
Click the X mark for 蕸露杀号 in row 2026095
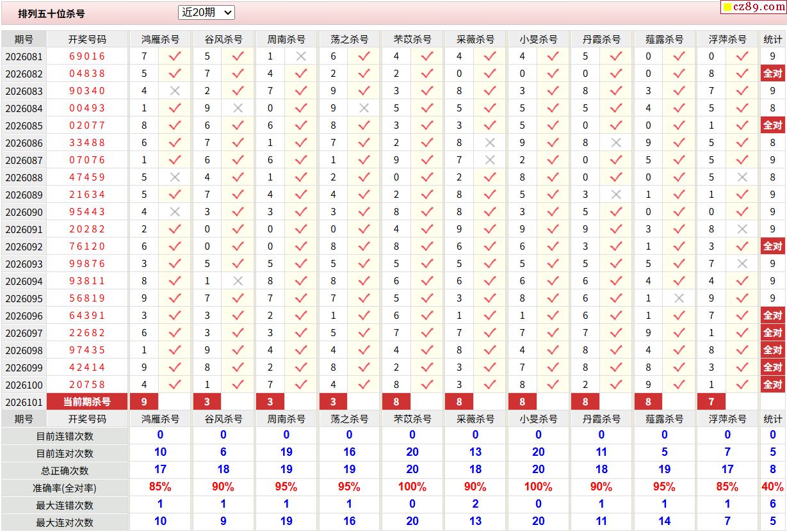pos(679,298)
